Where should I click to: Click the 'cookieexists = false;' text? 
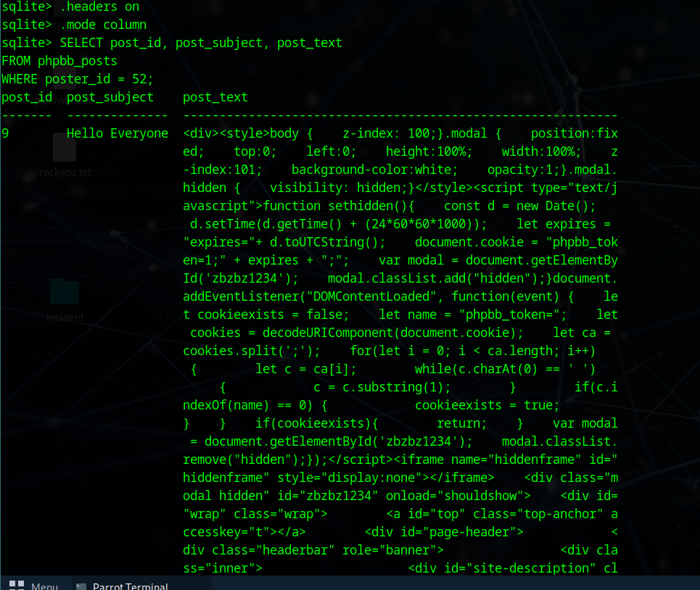[x=273, y=315]
